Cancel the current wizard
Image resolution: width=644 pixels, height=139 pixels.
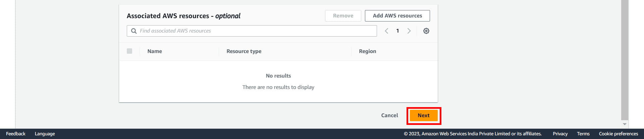(389, 115)
